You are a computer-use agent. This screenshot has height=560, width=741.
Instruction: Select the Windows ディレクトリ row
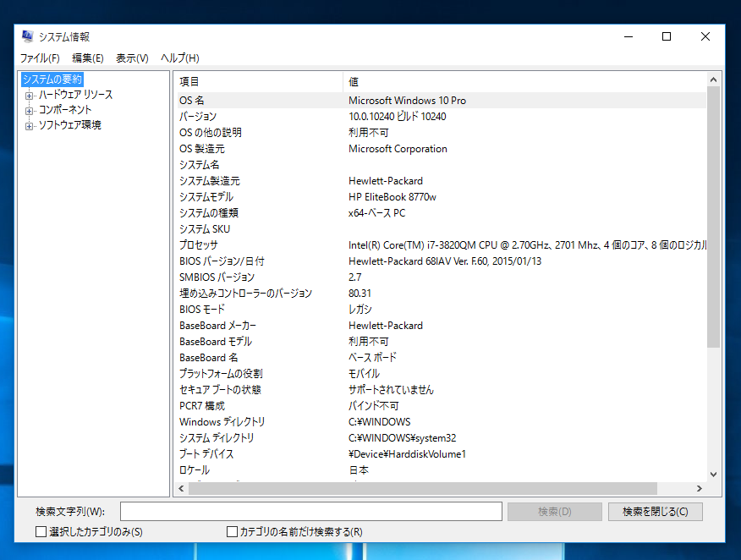(442, 421)
